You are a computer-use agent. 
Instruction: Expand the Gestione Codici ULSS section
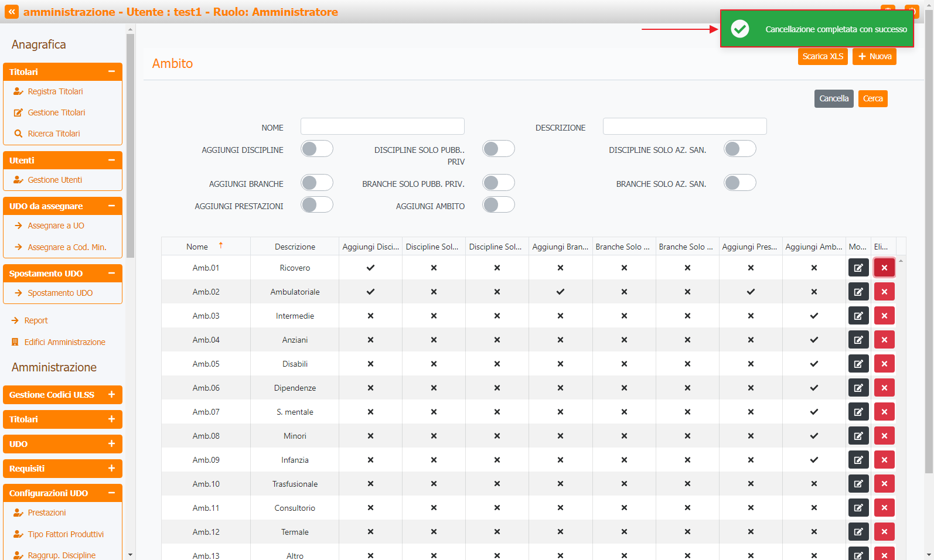coord(111,395)
